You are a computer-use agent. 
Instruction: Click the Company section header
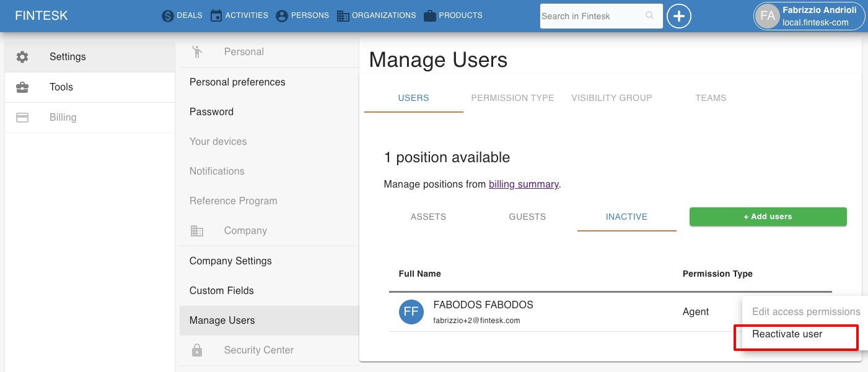pyautogui.click(x=245, y=231)
